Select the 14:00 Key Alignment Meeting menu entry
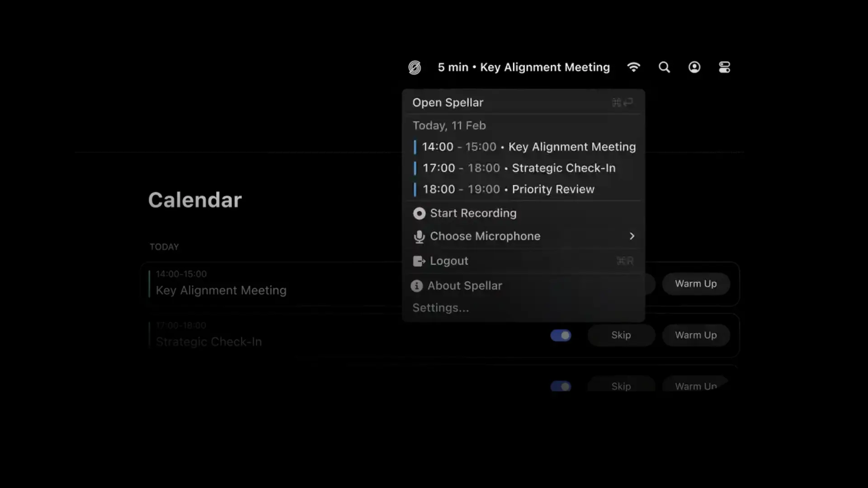 [x=524, y=147]
